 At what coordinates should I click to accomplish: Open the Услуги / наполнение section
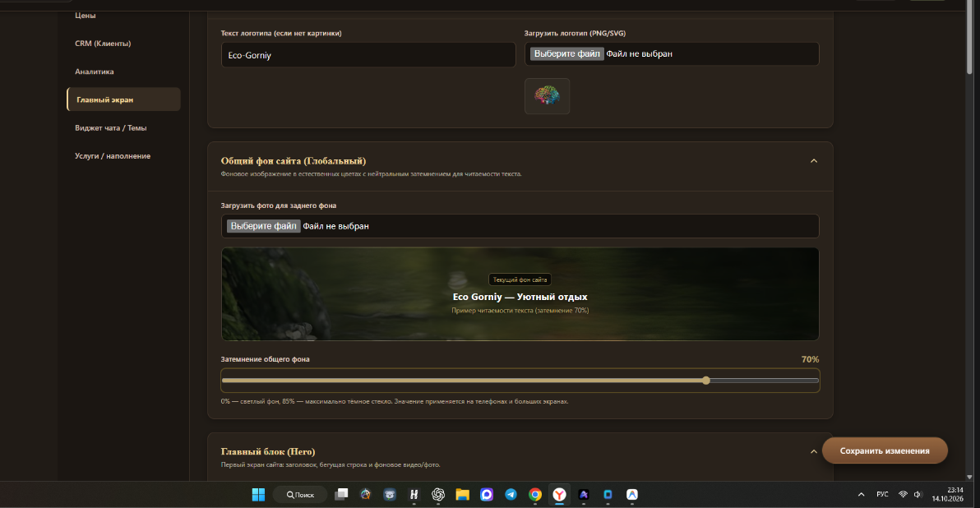point(113,155)
